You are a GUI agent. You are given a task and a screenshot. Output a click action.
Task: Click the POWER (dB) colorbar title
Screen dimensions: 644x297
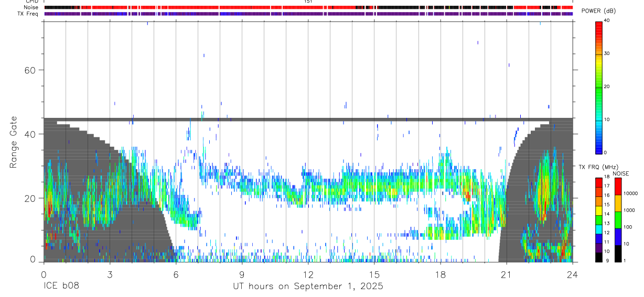[598, 11]
